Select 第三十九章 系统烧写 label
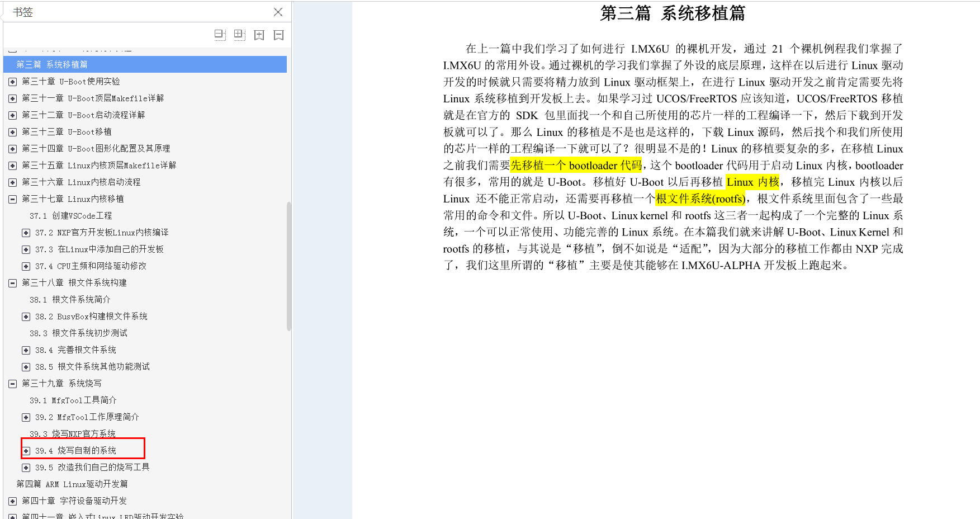The height and width of the screenshot is (519, 980). (x=61, y=383)
